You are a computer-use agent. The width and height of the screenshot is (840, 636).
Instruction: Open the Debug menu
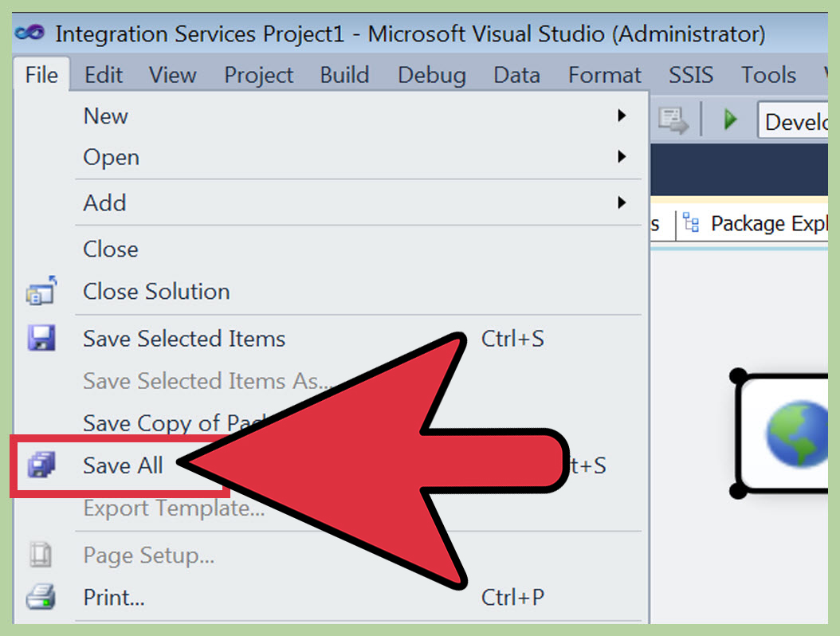pyautogui.click(x=431, y=75)
